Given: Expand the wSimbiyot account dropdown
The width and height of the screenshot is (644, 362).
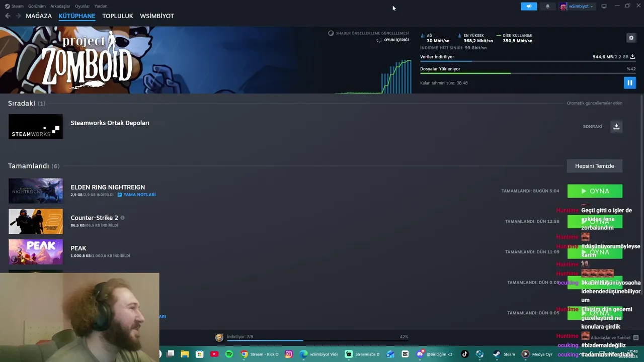Looking at the screenshot, I should pos(577,6).
